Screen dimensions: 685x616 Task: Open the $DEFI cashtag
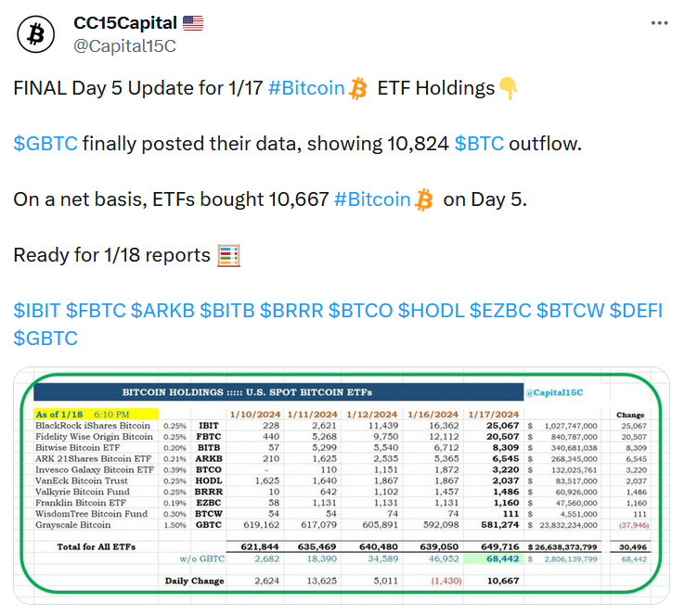pyautogui.click(x=636, y=311)
